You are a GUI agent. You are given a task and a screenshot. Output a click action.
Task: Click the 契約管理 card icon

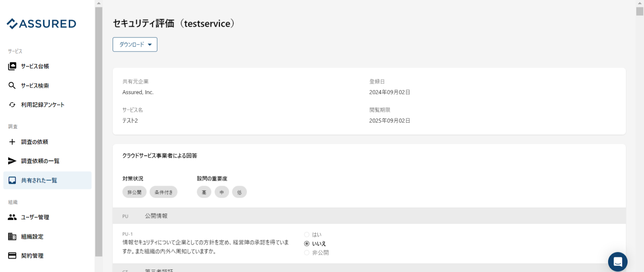click(12, 256)
